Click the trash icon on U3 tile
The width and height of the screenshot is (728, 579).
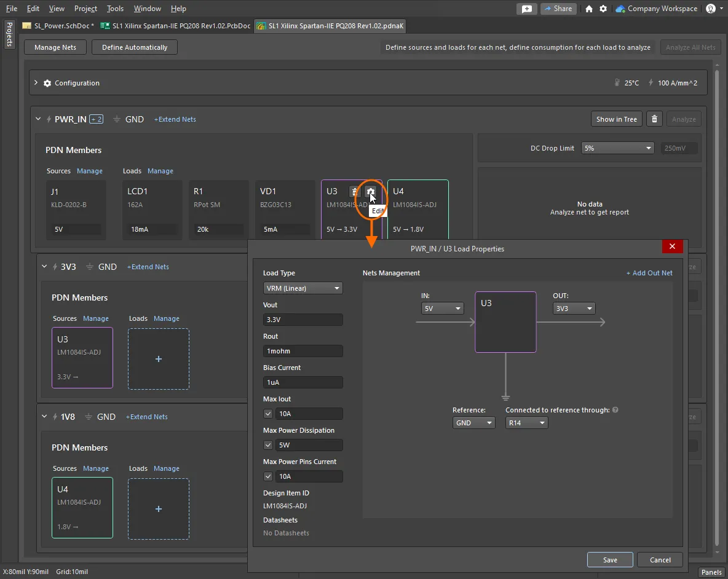click(x=354, y=192)
